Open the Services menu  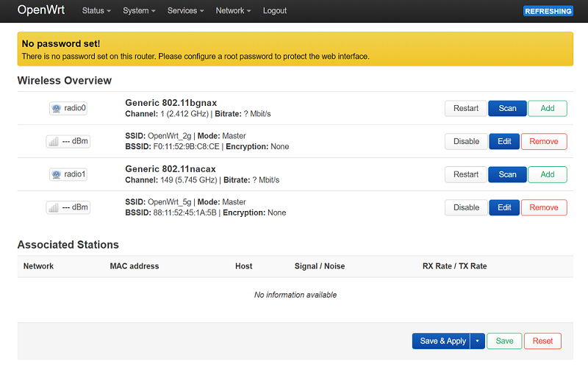(185, 11)
